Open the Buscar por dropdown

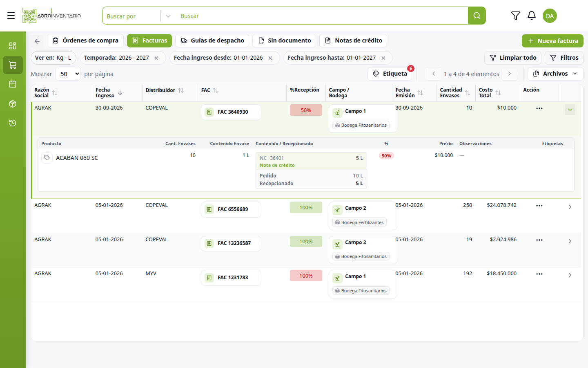click(x=137, y=16)
